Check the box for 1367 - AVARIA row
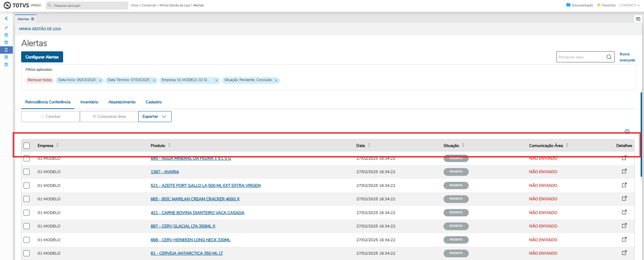 [x=27, y=172]
